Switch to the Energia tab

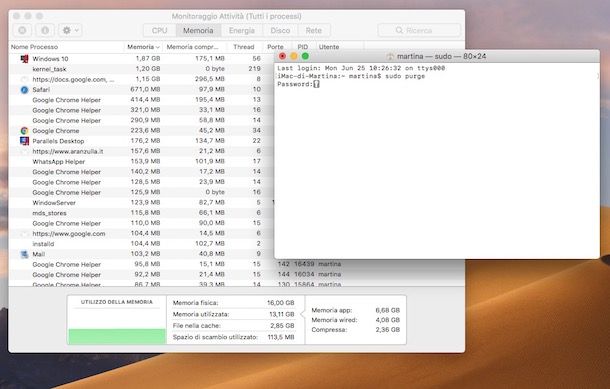242,30
